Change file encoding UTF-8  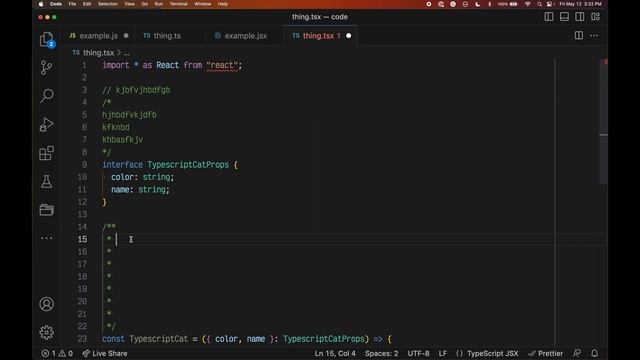418,353
